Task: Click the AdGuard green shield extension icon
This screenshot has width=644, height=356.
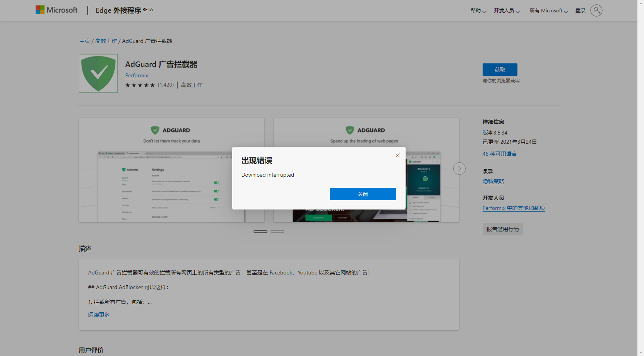Action: coord(98,73)
